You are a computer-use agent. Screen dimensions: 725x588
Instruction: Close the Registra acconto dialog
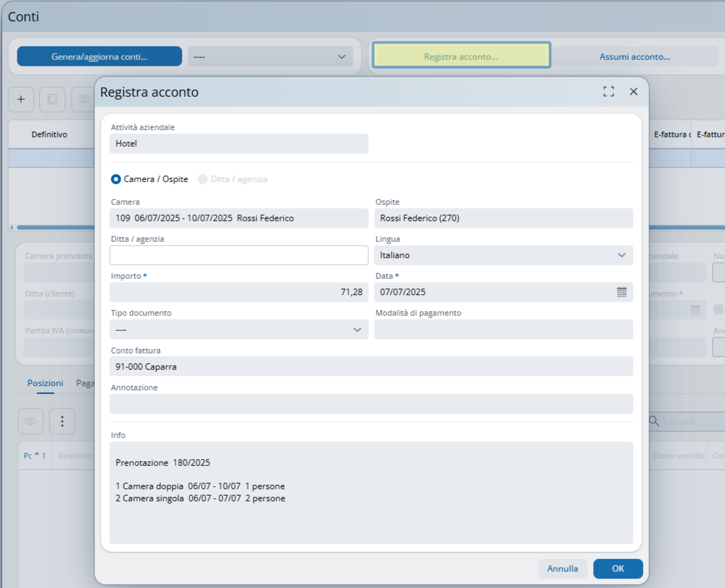click(633, 91)
